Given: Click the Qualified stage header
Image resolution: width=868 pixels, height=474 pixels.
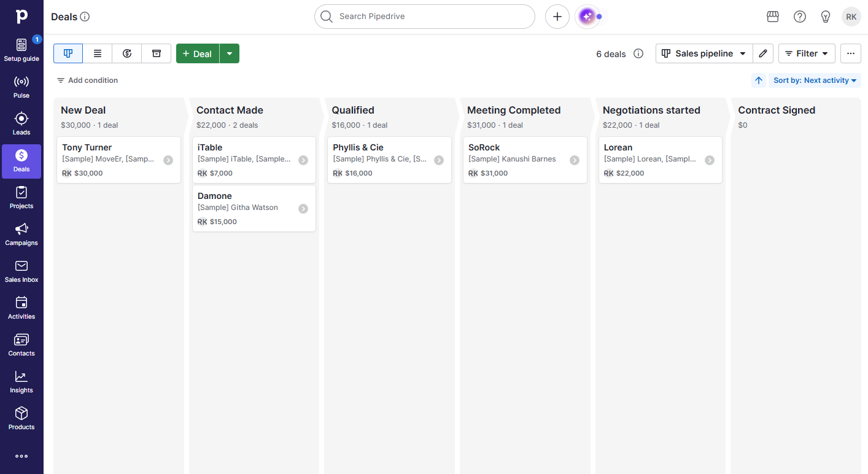Looking at the screenshot, I should (x=353, y=111).
